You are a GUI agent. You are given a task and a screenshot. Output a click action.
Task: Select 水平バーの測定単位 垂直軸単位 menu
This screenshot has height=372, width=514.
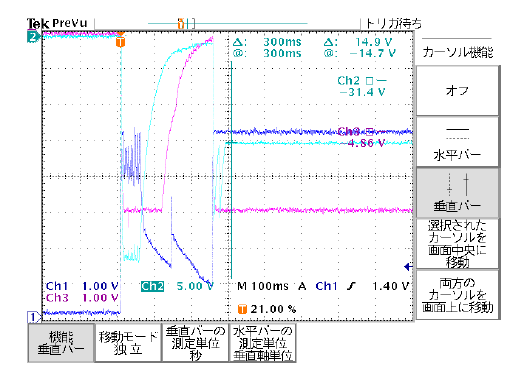tap(263, 343)
